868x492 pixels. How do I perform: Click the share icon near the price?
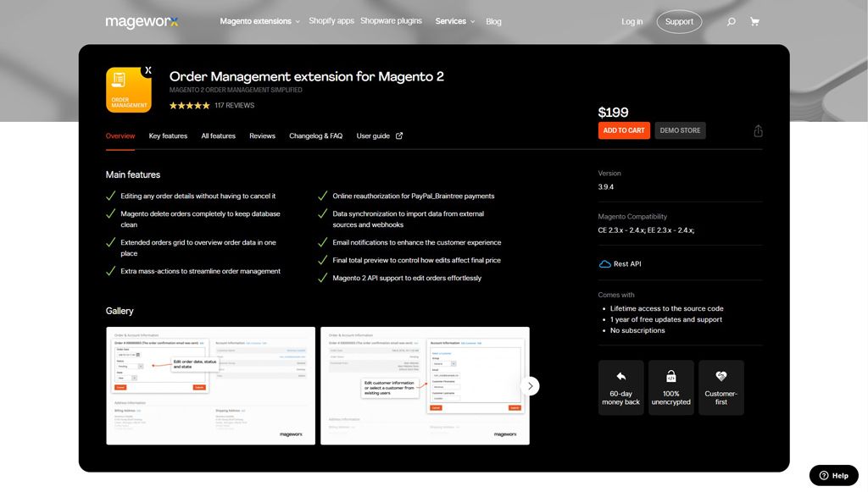click(758, 130)
